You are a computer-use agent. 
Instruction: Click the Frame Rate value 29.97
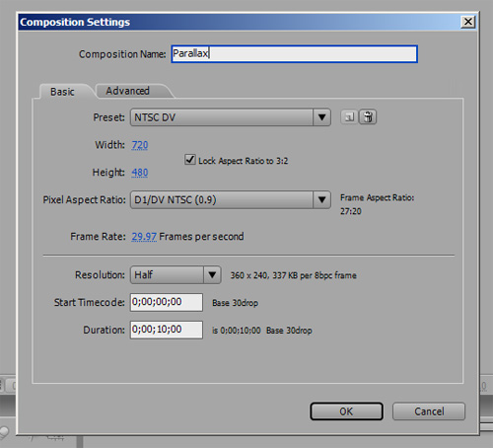pyautogui.click(x=144, y=237)
